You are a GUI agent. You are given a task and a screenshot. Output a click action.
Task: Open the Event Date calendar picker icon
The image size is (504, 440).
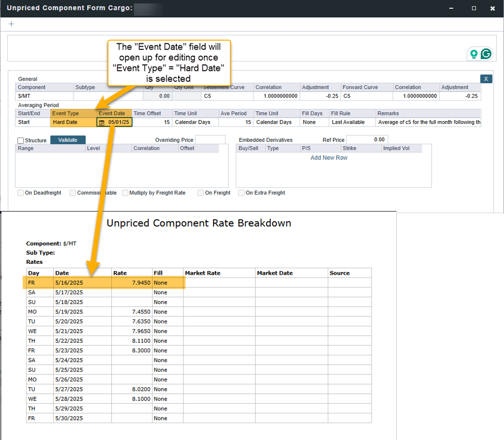coord(101,122)
